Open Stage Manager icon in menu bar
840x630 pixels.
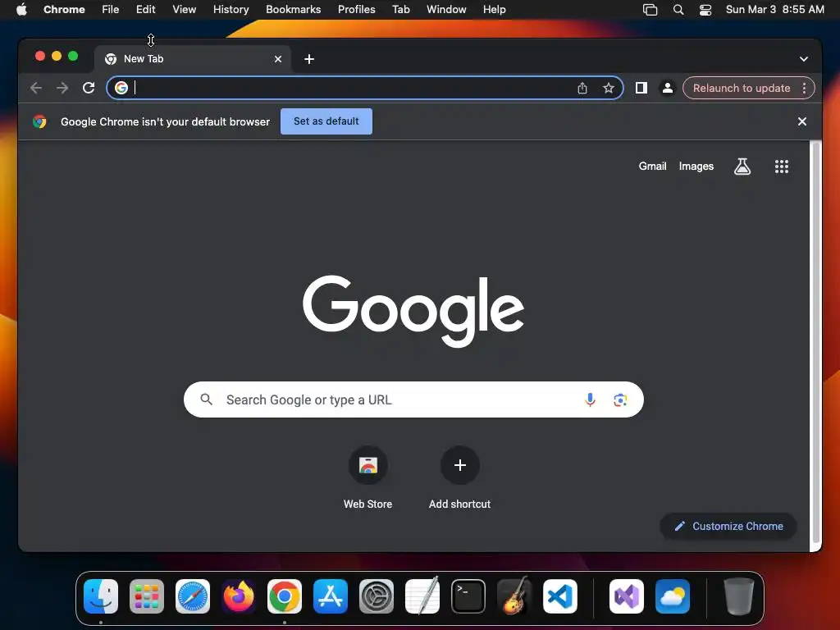point(650,10)
